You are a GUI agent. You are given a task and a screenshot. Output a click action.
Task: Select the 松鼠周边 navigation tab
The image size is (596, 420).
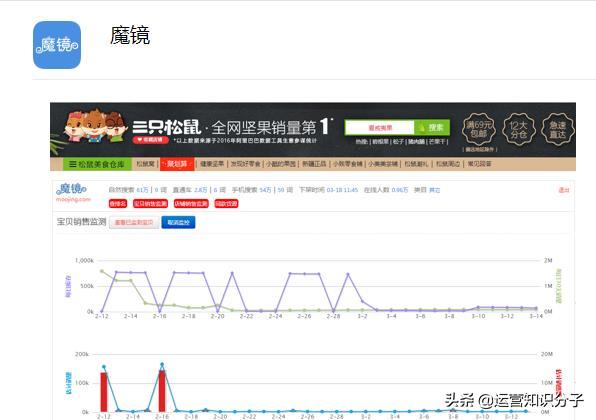(x=447, y=164)
